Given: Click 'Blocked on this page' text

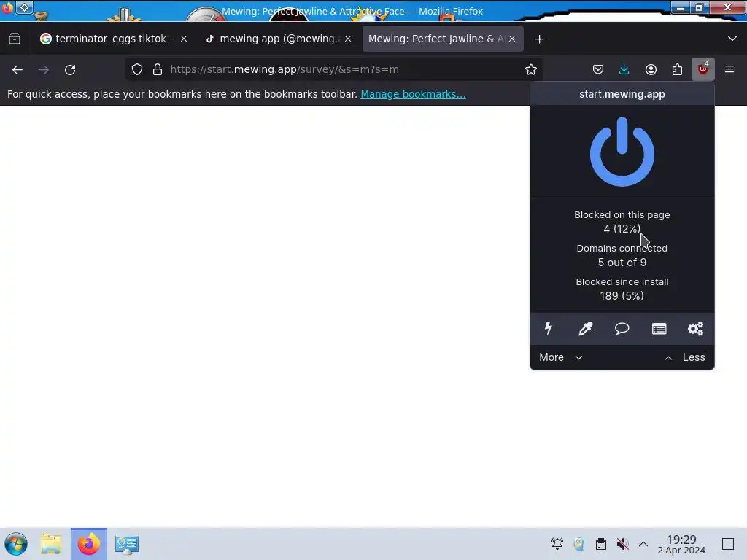Looking at the screenshot, I should (x=622, y=215).
